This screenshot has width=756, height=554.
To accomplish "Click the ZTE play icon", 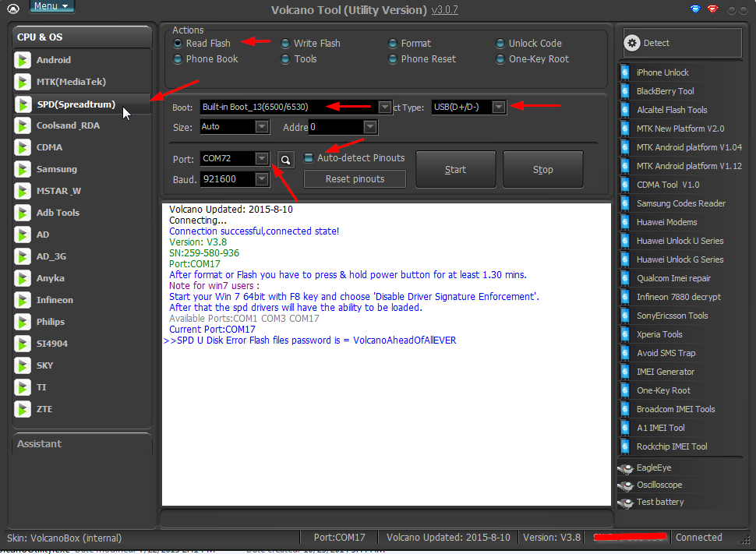I will click(22, 409).
